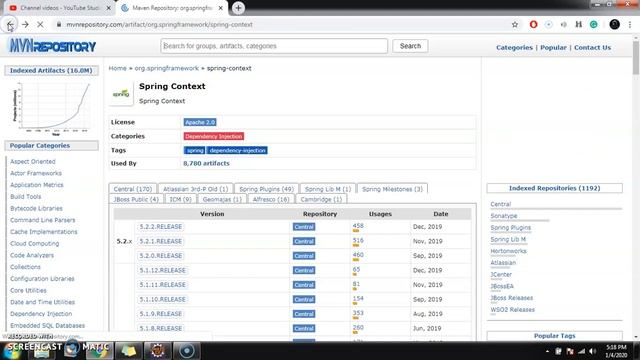The width and height of the screenshot is (640, 360).
Task: Open version 5.1.9.RELEASE
Action: [x=160, y=314]
